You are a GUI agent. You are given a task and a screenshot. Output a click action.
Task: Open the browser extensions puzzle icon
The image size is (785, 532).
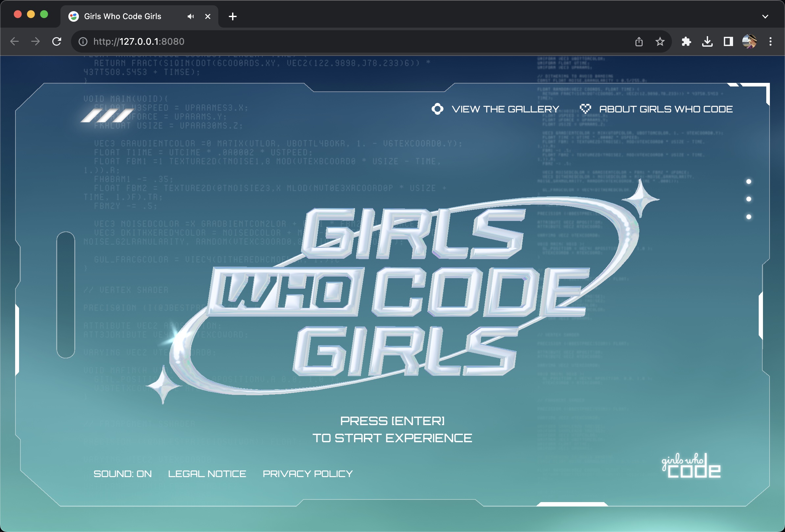point(686,41)
